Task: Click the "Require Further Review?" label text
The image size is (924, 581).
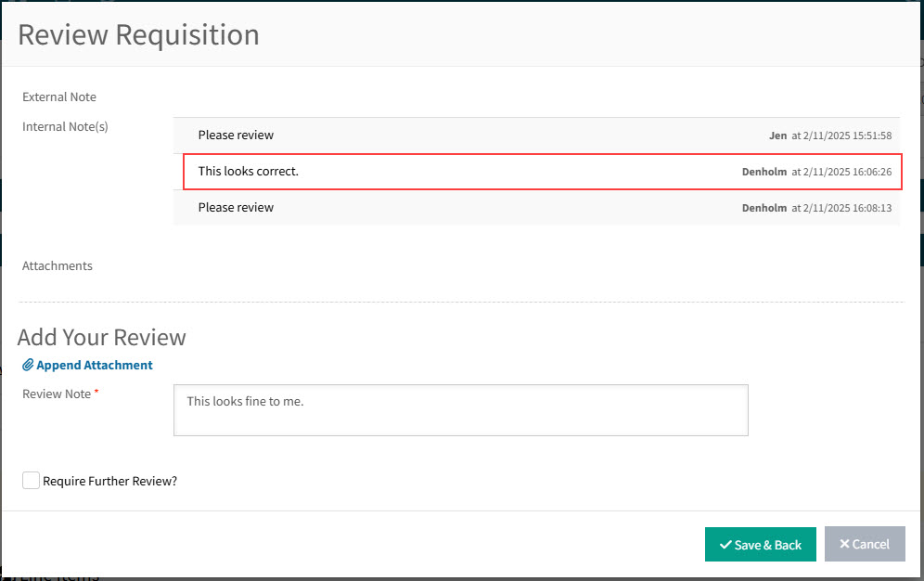Action: coord(109,482)
